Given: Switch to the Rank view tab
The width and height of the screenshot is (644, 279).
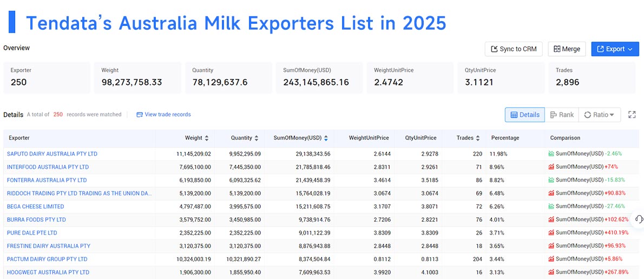Looking at the screenshot, I should click(562, 115).
